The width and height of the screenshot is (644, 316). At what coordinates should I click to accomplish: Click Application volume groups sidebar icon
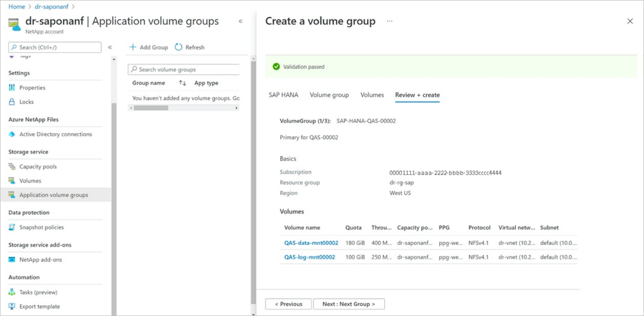[x=12, y=195]
